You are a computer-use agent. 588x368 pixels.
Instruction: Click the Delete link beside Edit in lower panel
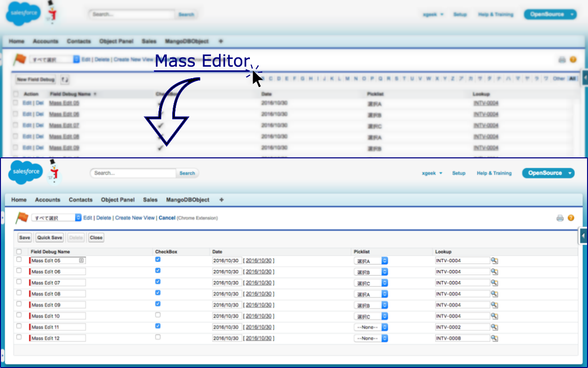pos(103,218)
